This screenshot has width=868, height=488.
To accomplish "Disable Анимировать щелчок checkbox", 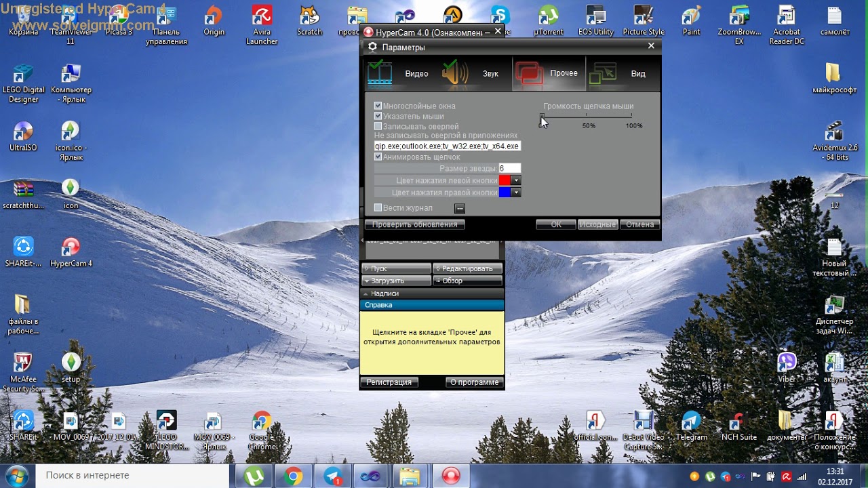I will click(x=378, y=157).
